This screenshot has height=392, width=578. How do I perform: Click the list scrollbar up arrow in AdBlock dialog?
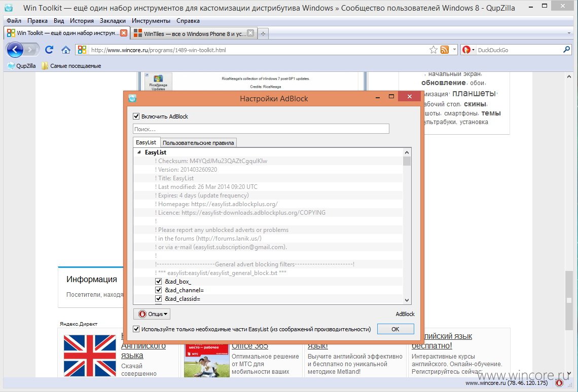407,152
